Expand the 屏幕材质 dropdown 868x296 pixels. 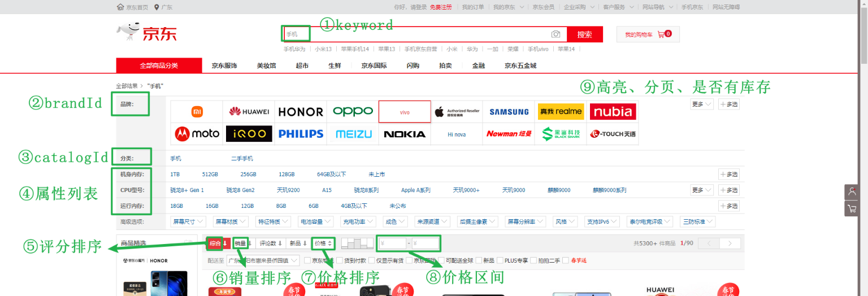(230, 222)
